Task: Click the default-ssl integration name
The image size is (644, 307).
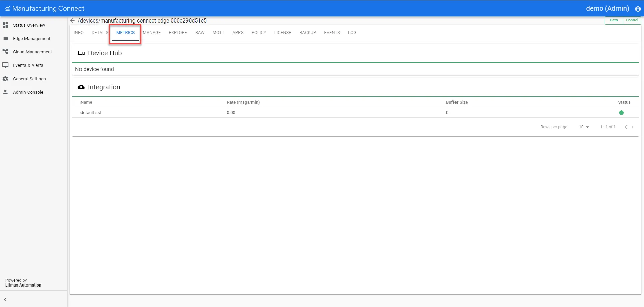Action: 91,113
